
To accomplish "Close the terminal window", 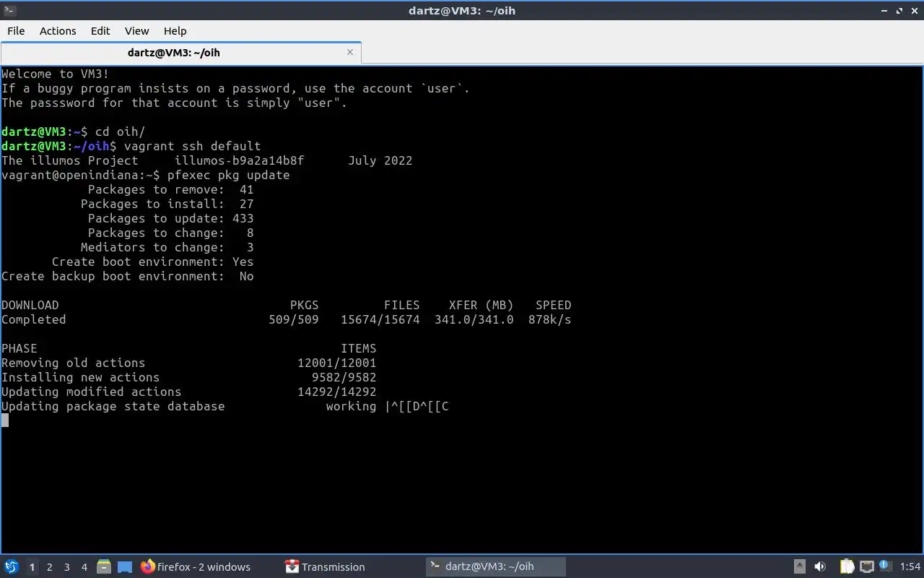I will coord(914,11).
